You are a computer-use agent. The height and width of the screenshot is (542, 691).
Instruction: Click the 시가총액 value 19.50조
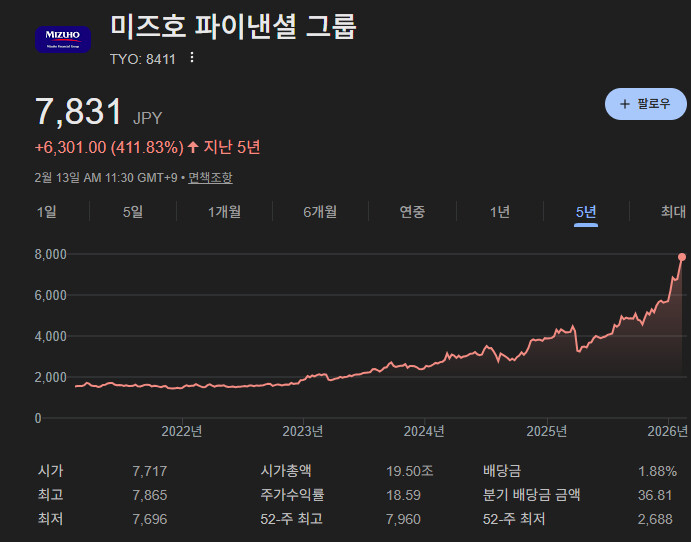point(410,471)
